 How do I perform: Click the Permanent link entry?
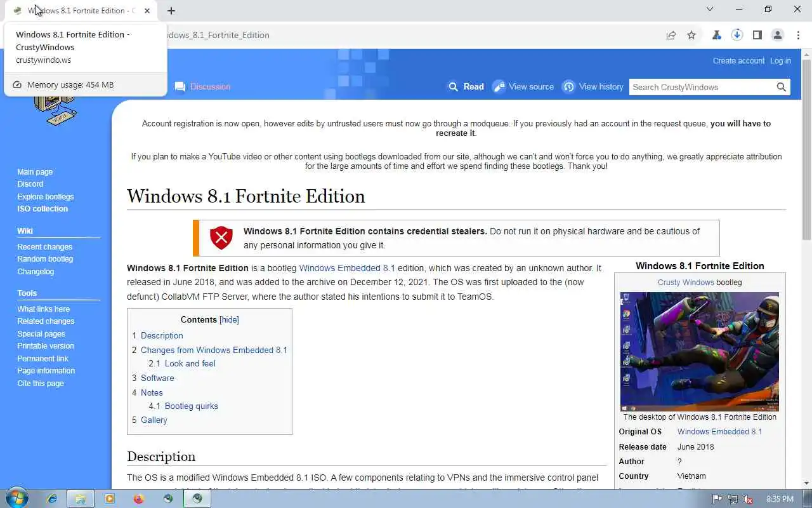point(43,359)
